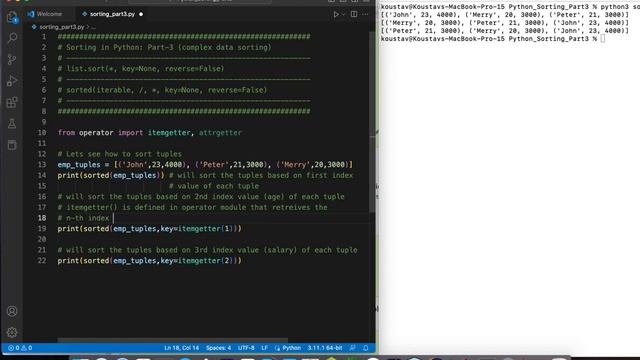640x360 pixels.
Task: Open the feedback icon in status bar
Action: [353, 348]
